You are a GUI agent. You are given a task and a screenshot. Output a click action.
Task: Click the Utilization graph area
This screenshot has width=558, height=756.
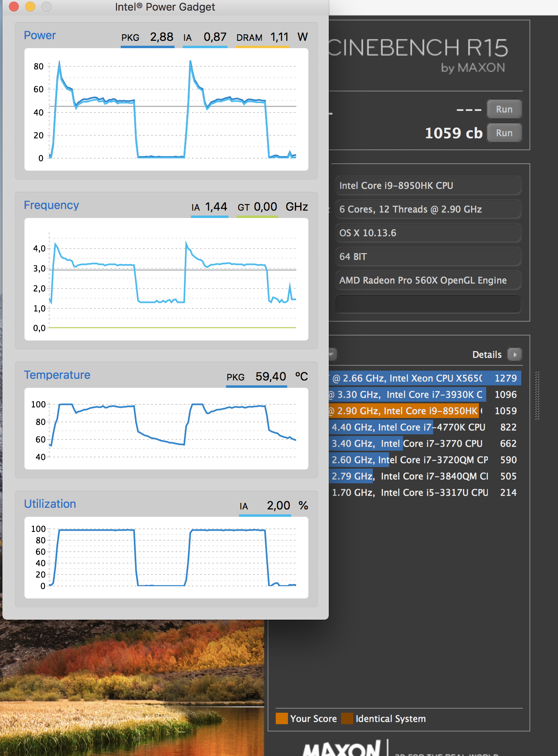(x=166, y=558)
